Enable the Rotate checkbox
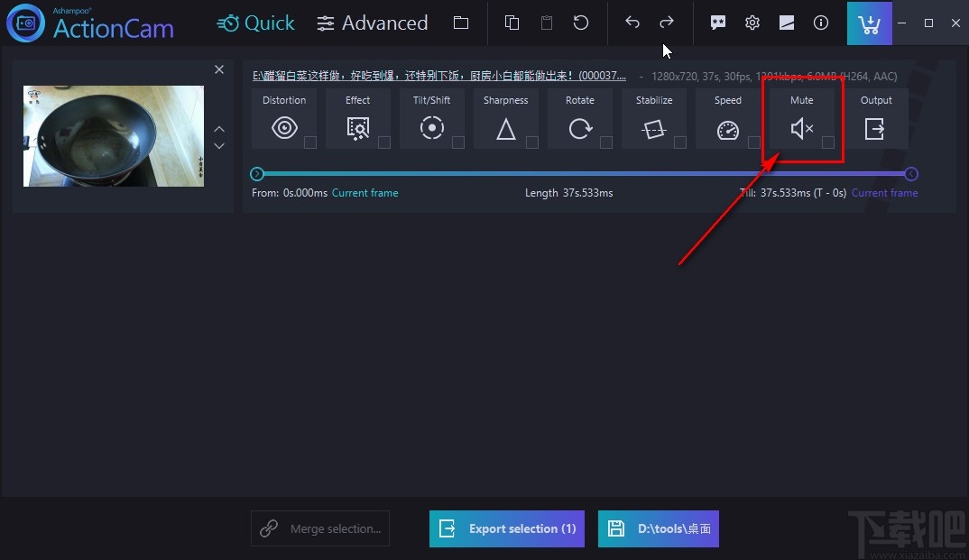Screen dimensions: 969x560 click(606, 142)
